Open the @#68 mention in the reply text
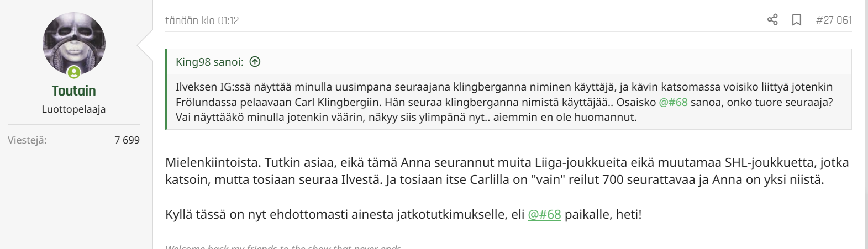The height and width of the screenshot is (249, 868). (x=544, y=214)
